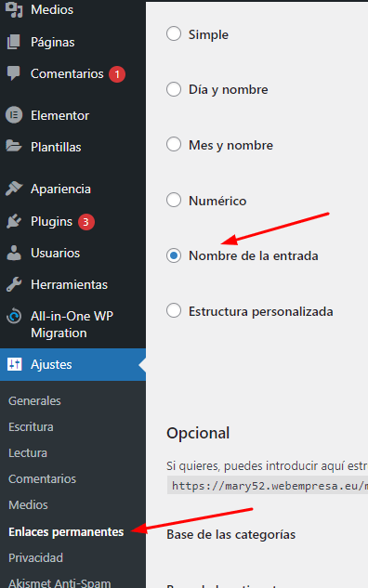Viewport: 368px width, 588px height.
Task: Click the All-in-One WP Migration icon
Action: pos(14,316)
